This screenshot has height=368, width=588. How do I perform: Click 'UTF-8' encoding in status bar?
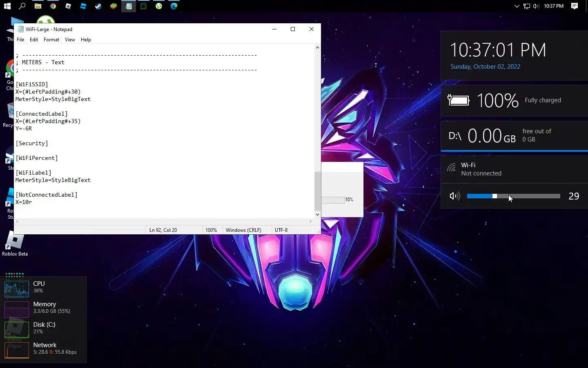(x=281, y=230)
